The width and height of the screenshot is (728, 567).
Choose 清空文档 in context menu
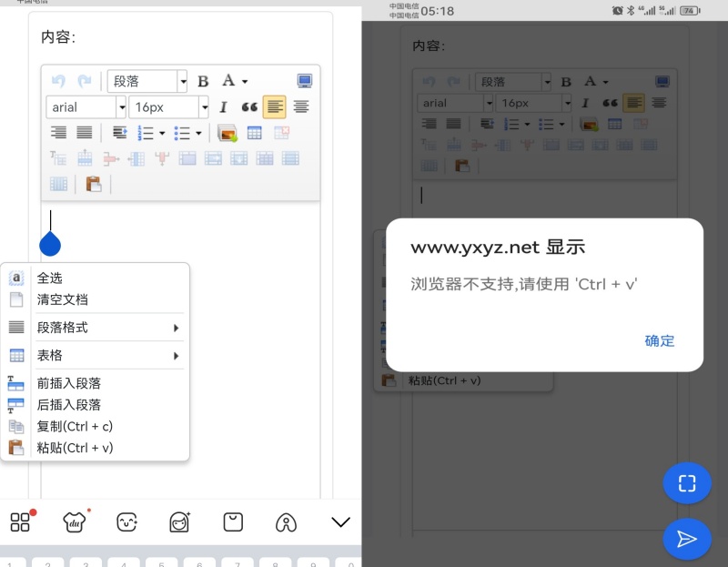coord(63,299)
